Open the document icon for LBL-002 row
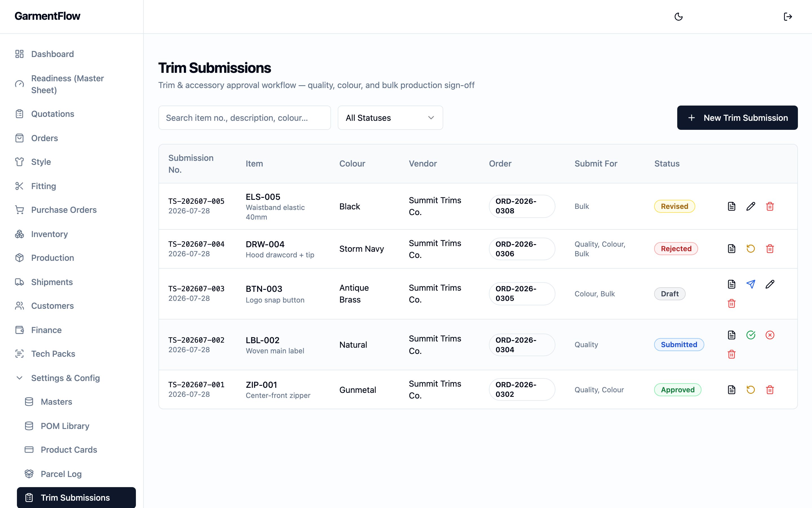Viewport: 812px width, 508px height. [x=731, y=335]
